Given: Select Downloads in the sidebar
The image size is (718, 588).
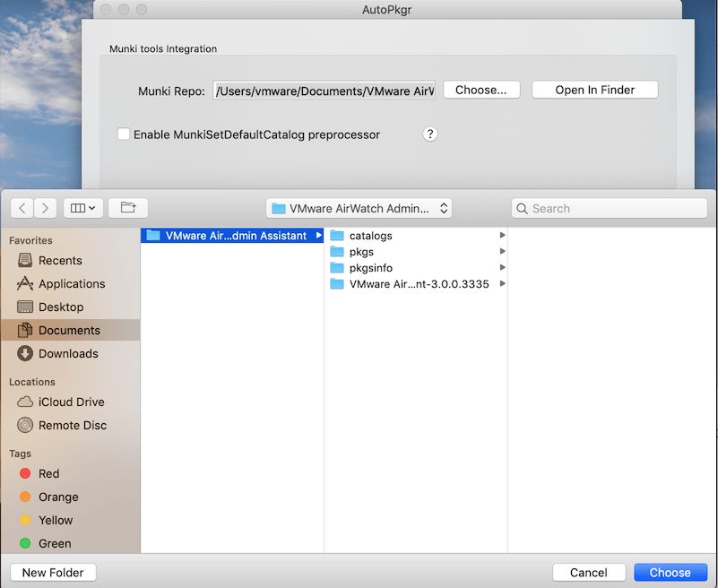Looking at the screenshot, I should pos(68,353).
